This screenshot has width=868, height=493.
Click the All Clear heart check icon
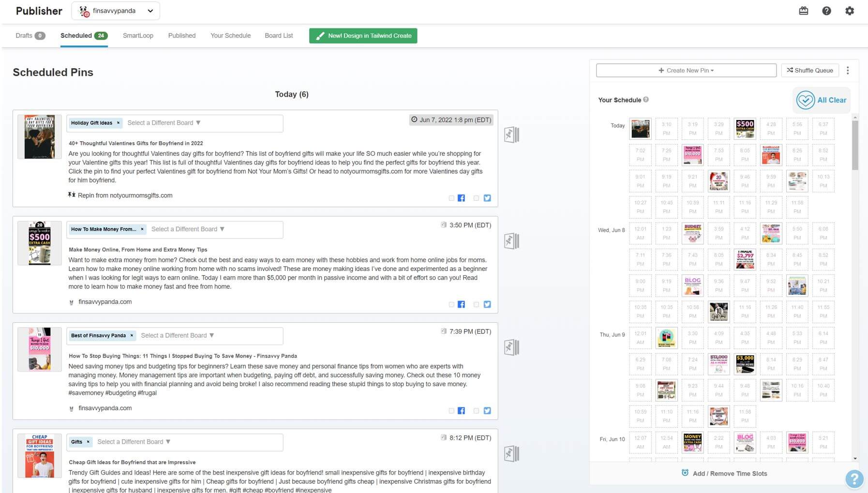pyautogui.click(x=806, y=100)
